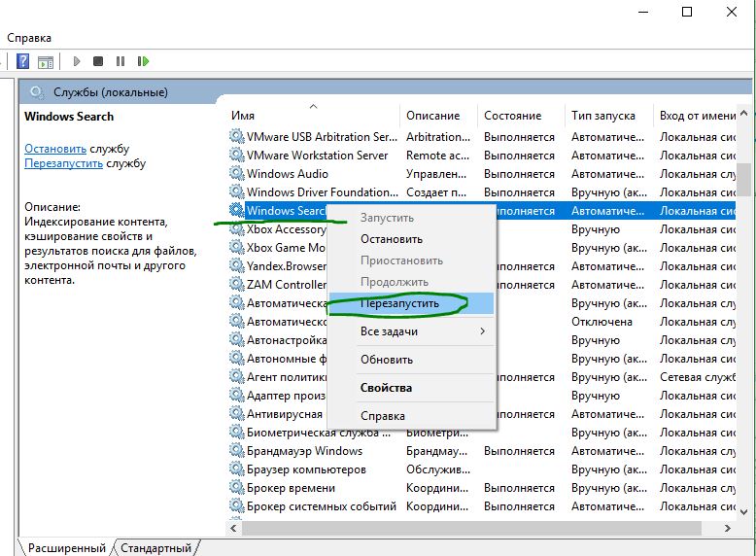756x556 pixels.
Task: Click gear icon of ZAM Controller service
Action: [236, 284]
